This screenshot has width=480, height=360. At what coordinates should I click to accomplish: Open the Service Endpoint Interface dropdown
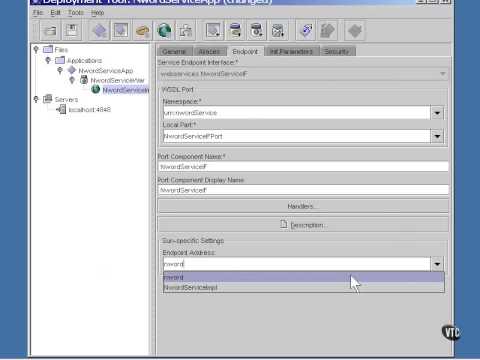point(443,74)
